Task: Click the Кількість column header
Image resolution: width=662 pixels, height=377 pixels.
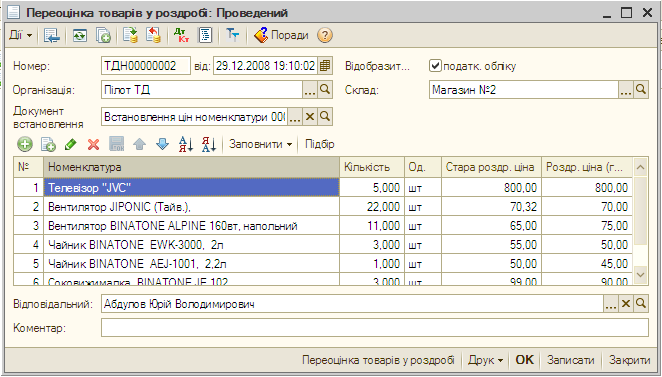Action: coord(372,167)
